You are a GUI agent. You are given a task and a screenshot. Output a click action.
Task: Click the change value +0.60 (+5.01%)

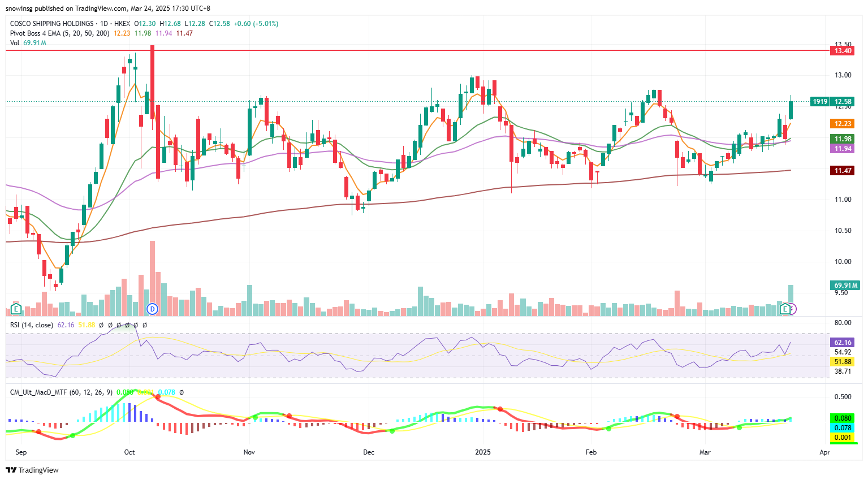click(256, 24)
